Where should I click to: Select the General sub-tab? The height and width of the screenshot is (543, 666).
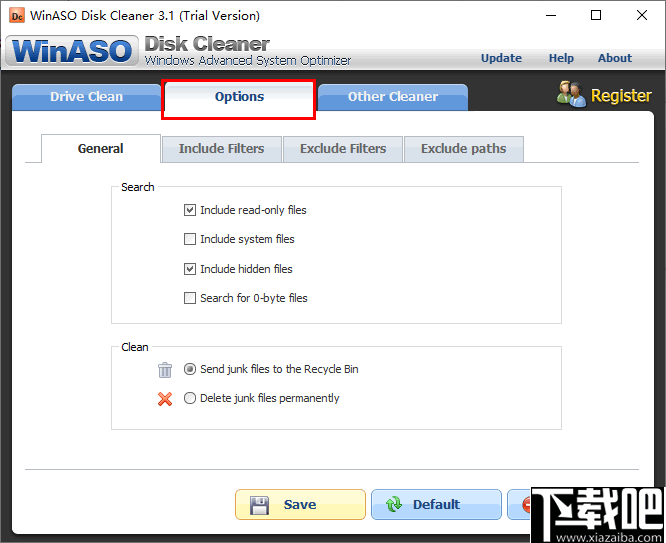[x=101, y=149]
